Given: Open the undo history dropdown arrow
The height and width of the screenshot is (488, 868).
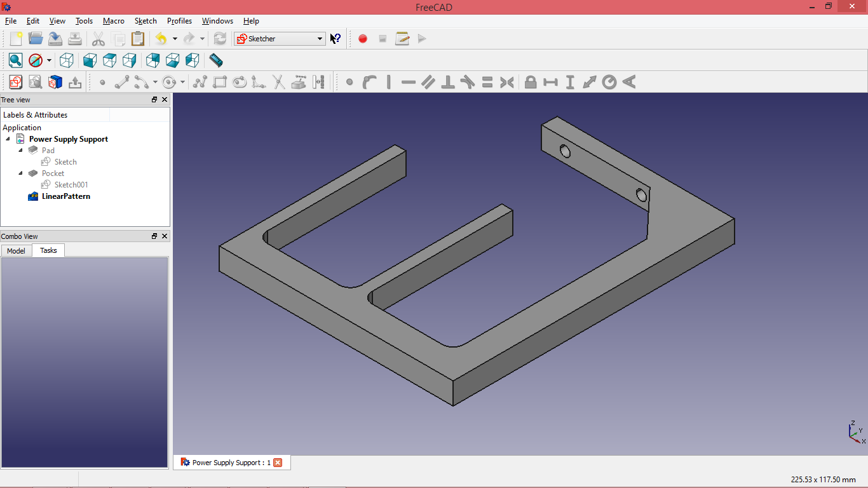Looking at the screenshot, I should click(175, 39).
